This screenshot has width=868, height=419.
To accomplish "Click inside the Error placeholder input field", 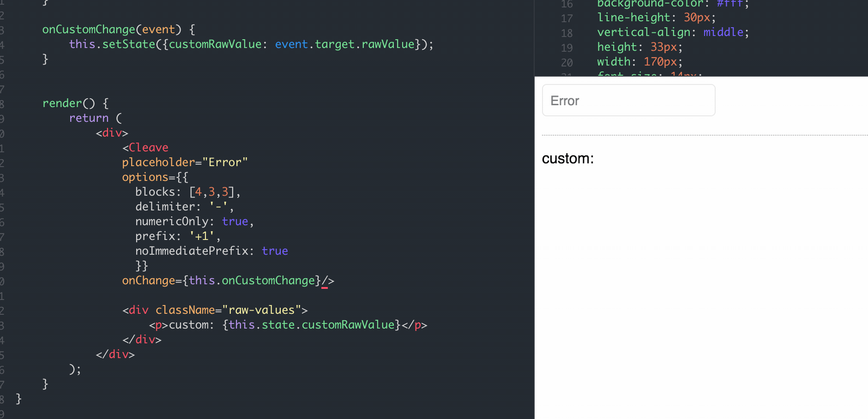I will [x=628, y=100].
